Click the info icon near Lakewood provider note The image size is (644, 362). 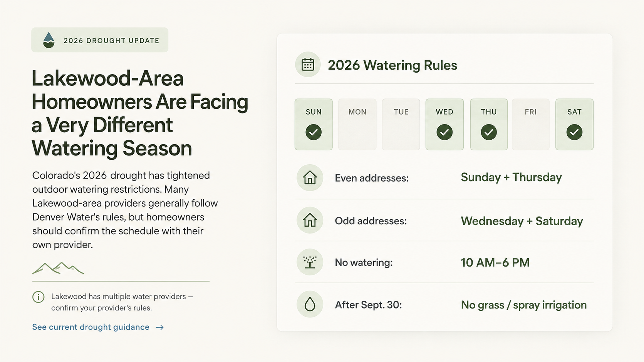(38, 297)
